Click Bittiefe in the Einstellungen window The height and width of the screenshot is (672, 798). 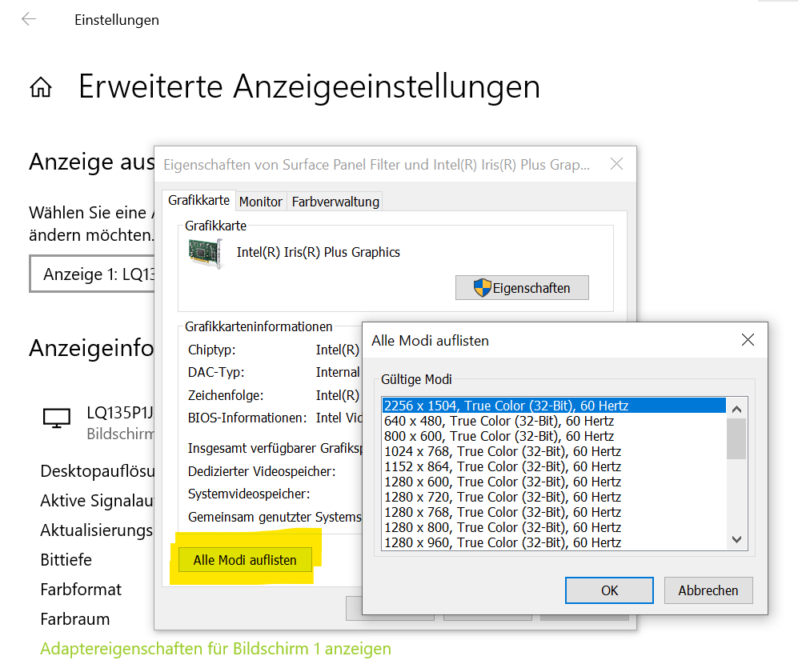(66, 560)
